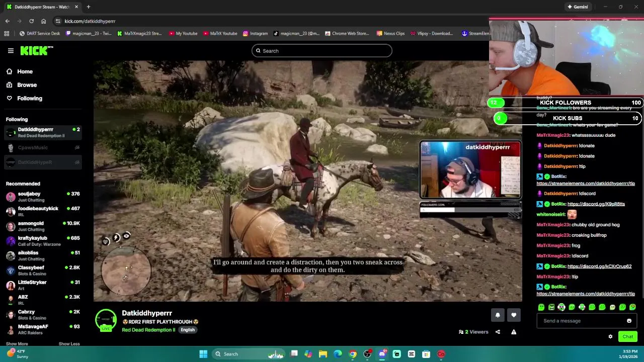Click the Gemini button in title bar
This screenshot has width=644, height=362.
pos(577,7)
